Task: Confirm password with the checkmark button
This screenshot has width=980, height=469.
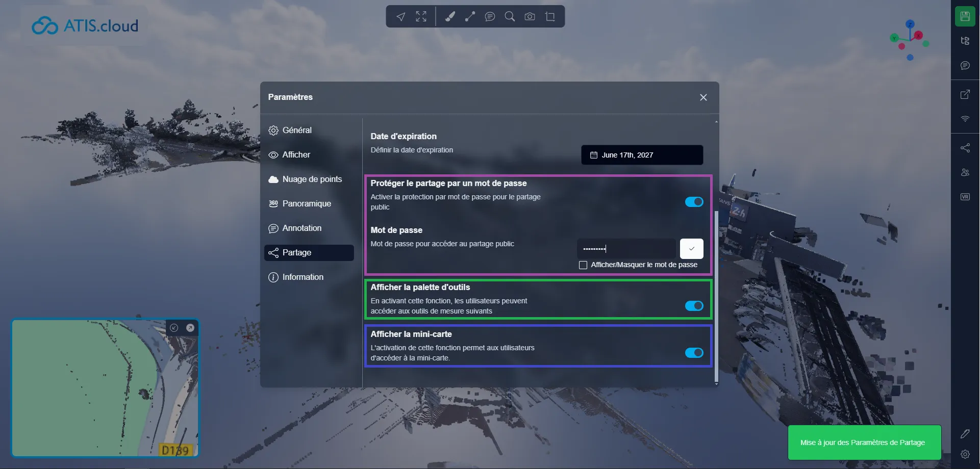Action: 691,249
